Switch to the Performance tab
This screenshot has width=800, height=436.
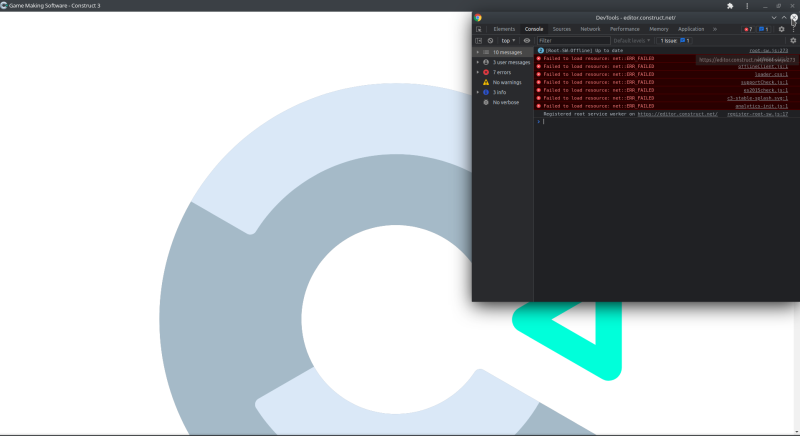point(624,29)
